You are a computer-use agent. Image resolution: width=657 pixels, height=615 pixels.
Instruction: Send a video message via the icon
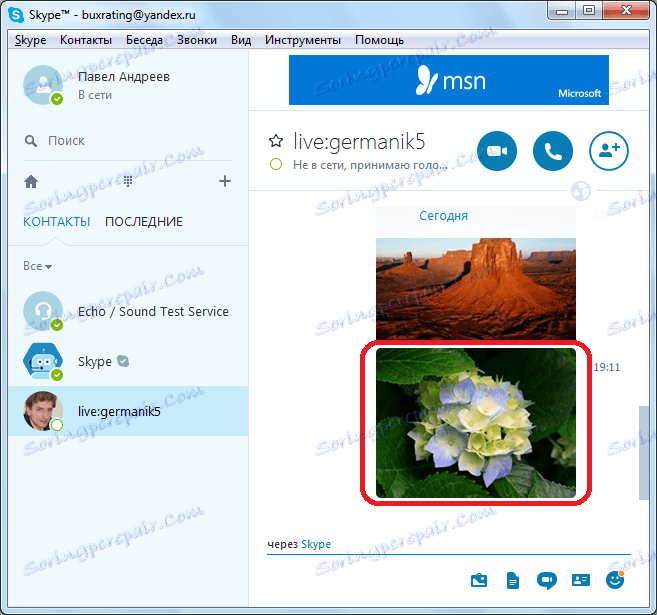pyautogui.click(x=546, y=581)
